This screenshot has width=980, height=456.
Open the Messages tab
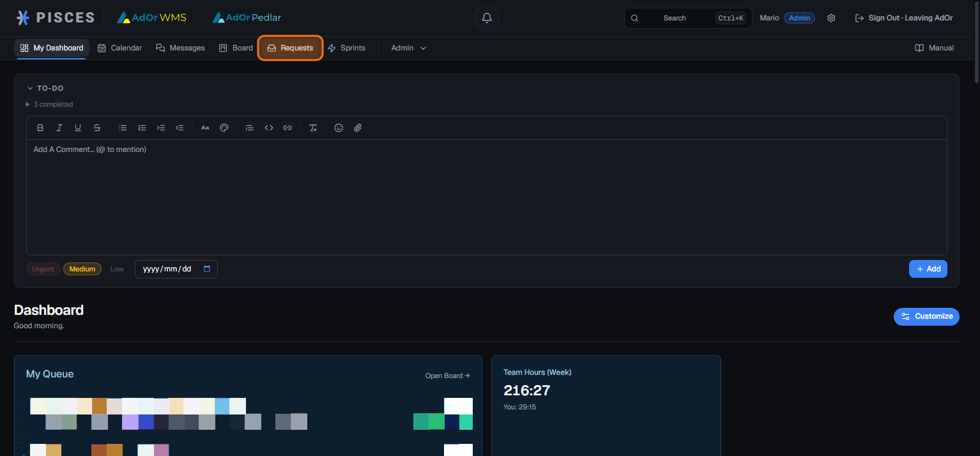click(180, 48)
